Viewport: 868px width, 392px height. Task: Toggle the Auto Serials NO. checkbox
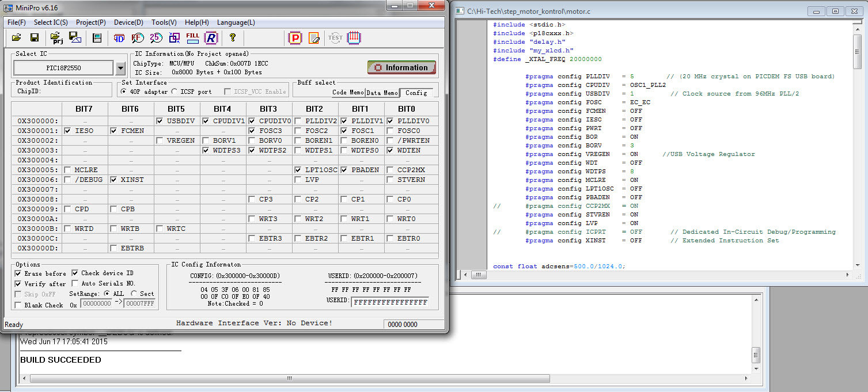(x=75, y=283)
